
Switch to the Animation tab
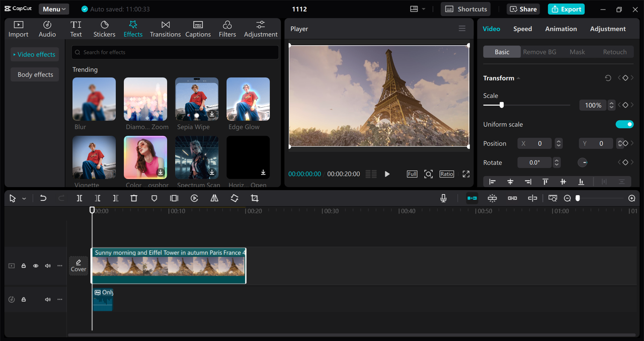(x=561, y=29)
